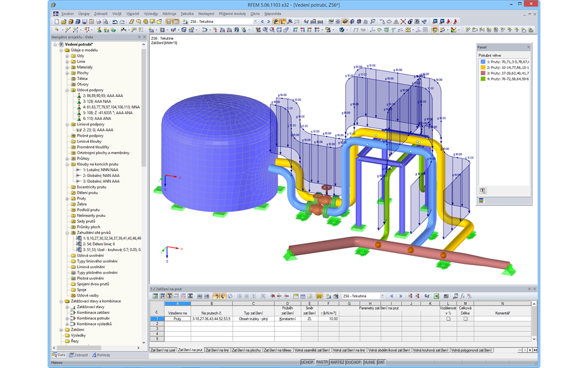The height and width of the screenshot is (368, 588).
Task: Expand the Uzly tree node
Action: click(x=67, y=56)
